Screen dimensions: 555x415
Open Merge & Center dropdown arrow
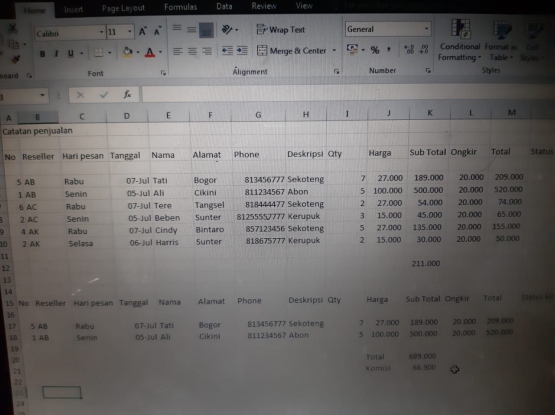coord(334,50)
